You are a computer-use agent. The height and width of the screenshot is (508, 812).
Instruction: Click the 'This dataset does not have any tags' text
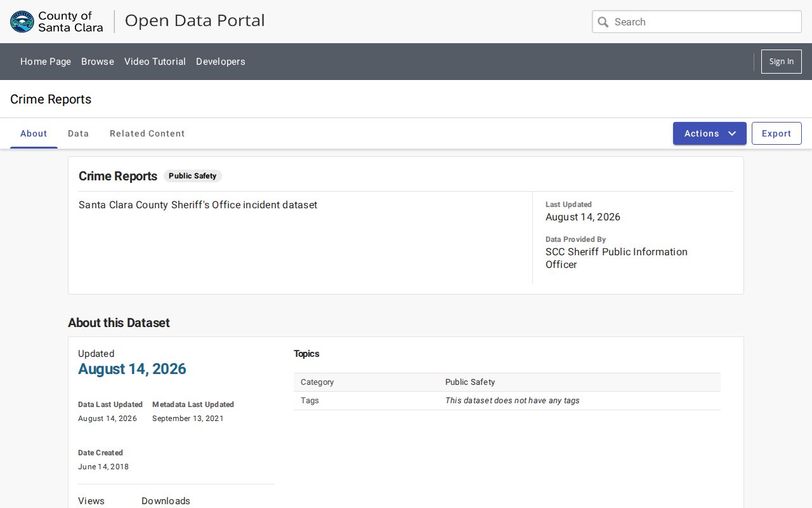[x=513, y=401]
